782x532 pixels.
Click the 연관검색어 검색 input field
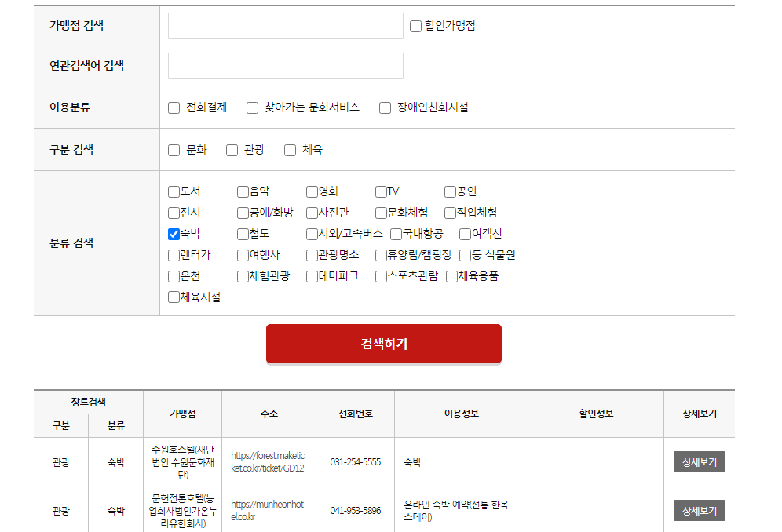click(285, 66)
